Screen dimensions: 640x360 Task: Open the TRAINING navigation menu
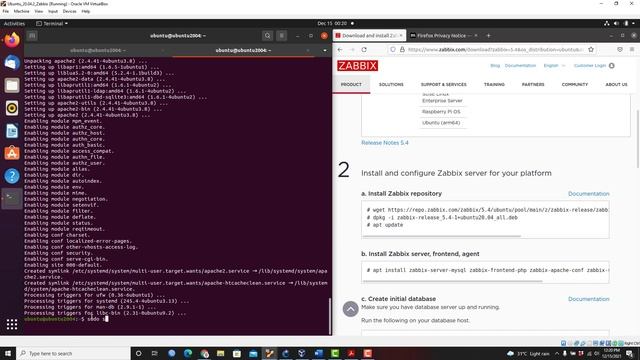pyautogui.click(x=494, y=84)
